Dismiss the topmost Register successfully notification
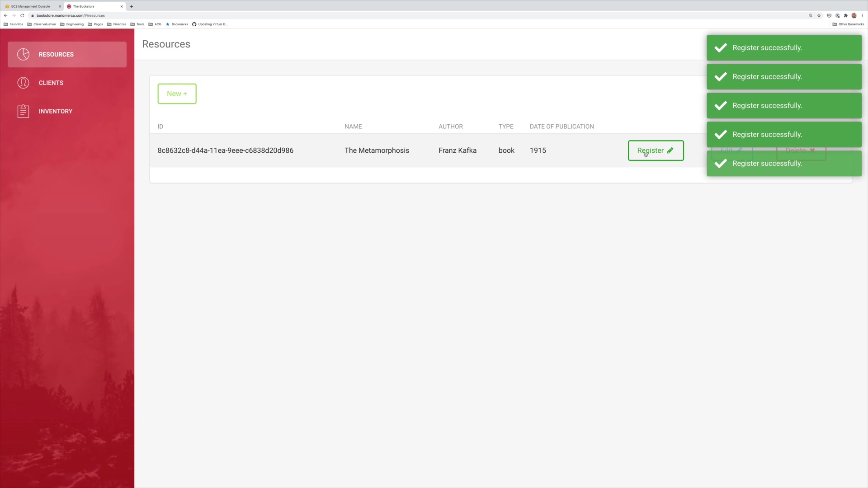The width and height of the screenshot is (868, 488). click(x=783, y=48)
